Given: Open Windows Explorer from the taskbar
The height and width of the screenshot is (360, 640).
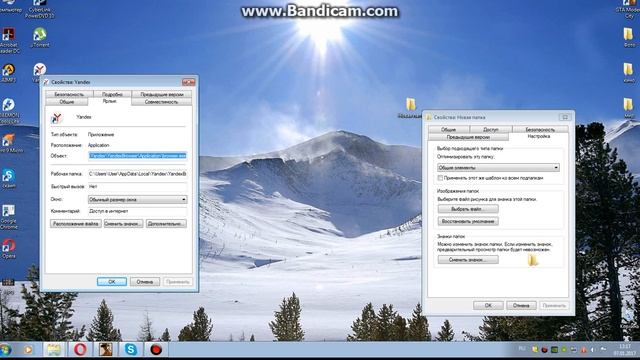Looking at the screenshot, I should pos(54,350).
